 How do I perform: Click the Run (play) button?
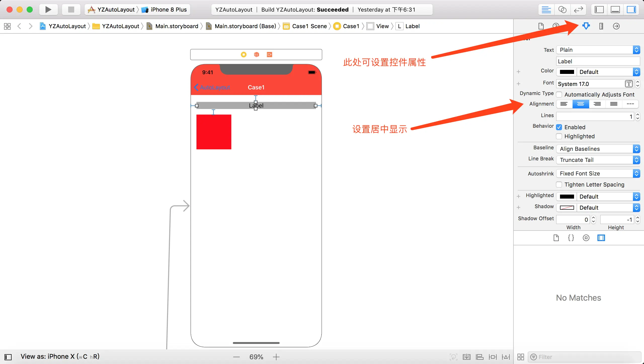coord(48,10)
